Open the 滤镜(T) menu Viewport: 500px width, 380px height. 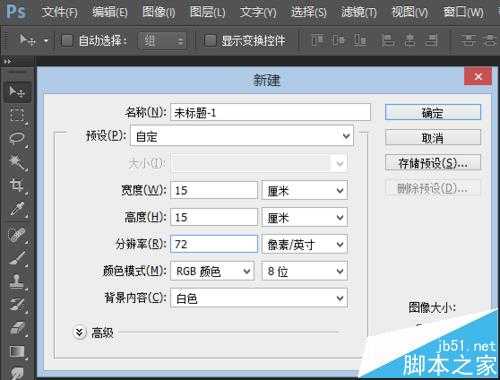click(359, 12)
